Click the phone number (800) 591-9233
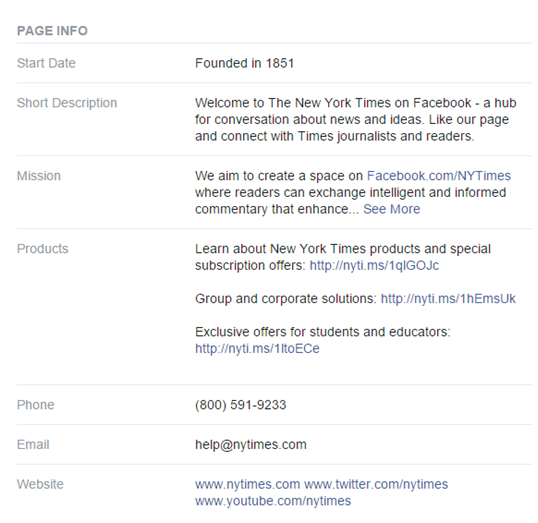 (241, 405)
